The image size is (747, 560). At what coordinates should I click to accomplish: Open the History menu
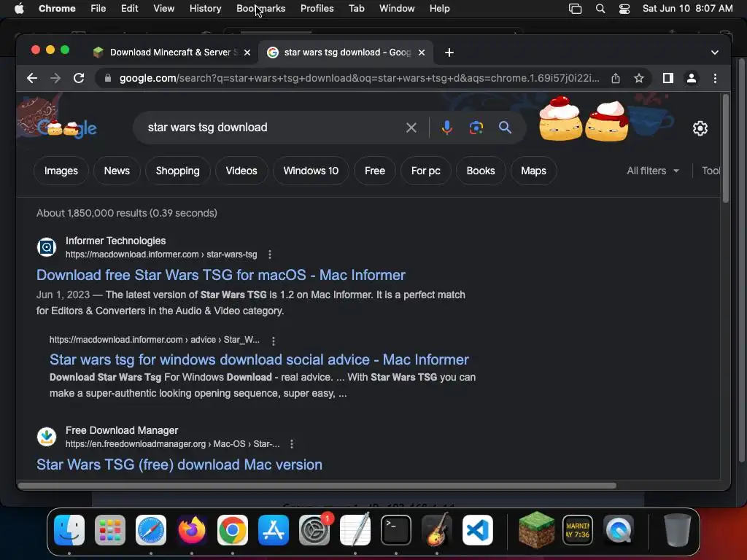click(205, 9)
